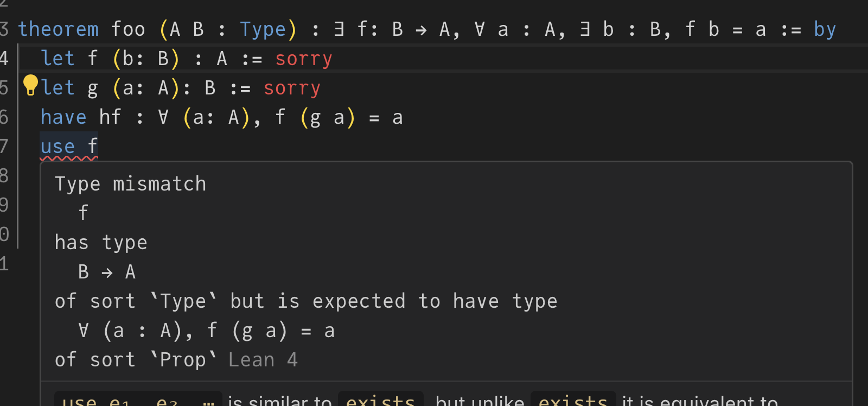Click the 'Type mismatch' heading in the hover
This screenshot has height=406, width=868.
tap(130, 184)
